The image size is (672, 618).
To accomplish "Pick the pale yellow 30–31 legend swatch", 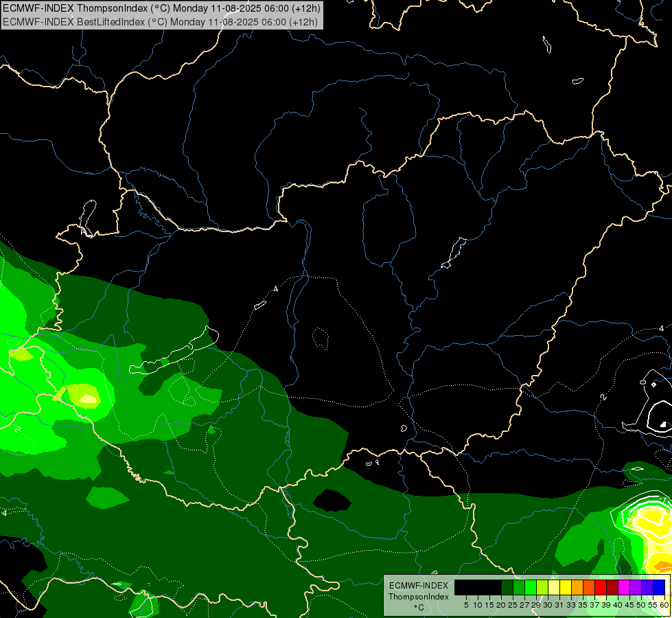I will point(554,587).
